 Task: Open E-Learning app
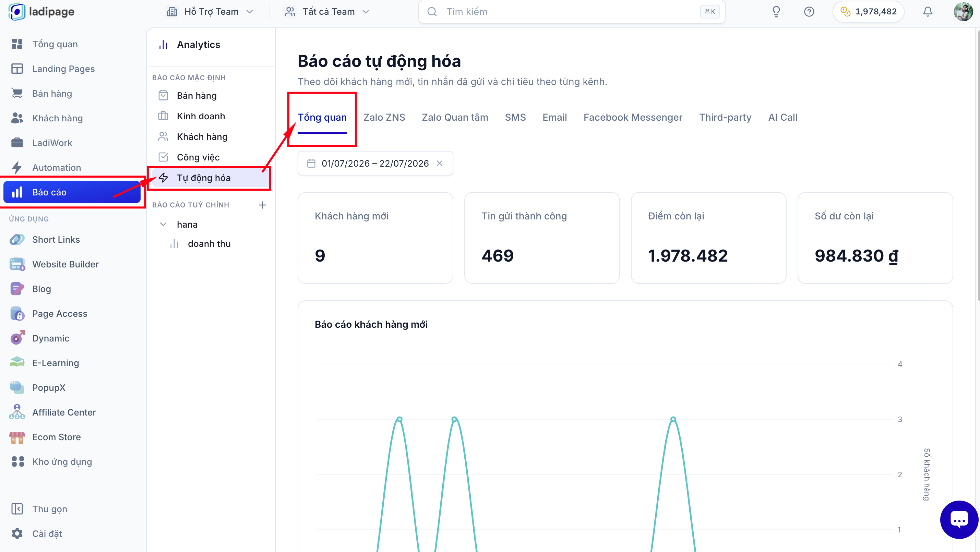[72, 363]
